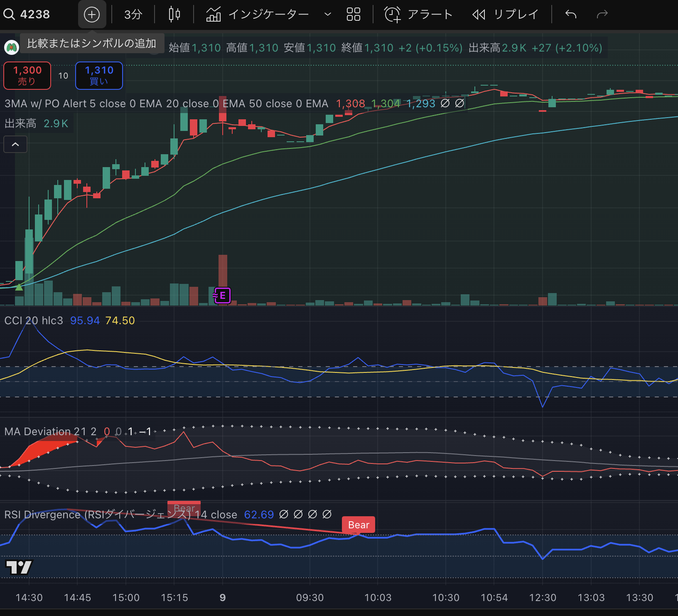Viewport: 678px width, 616px height.
Task: Select the CCI 20 hlc3 indicator legend
Action: tap(34, 320)
